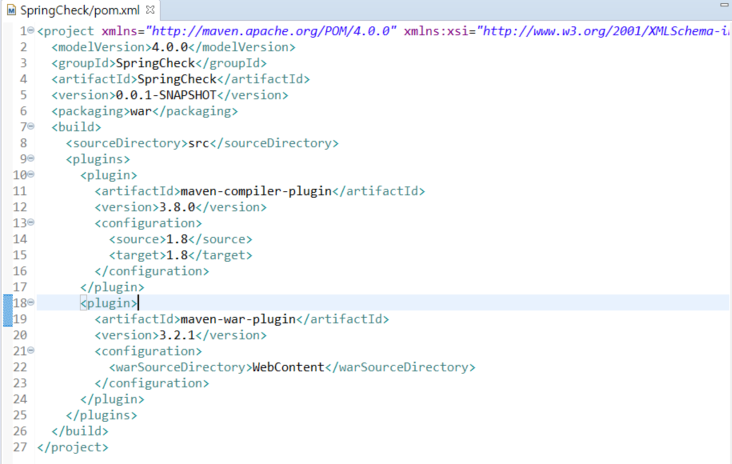
Task: Collapse the configuration element at line 13
Action: [31, 222]
